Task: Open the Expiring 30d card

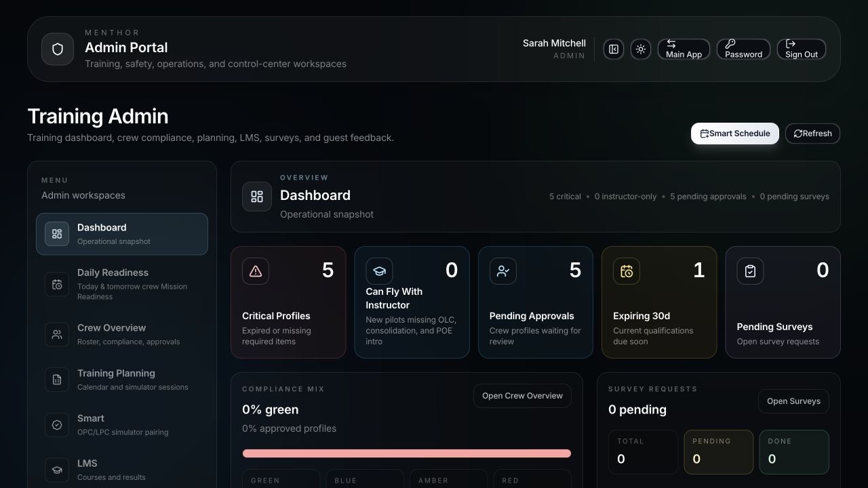Action: pos(659,302)
